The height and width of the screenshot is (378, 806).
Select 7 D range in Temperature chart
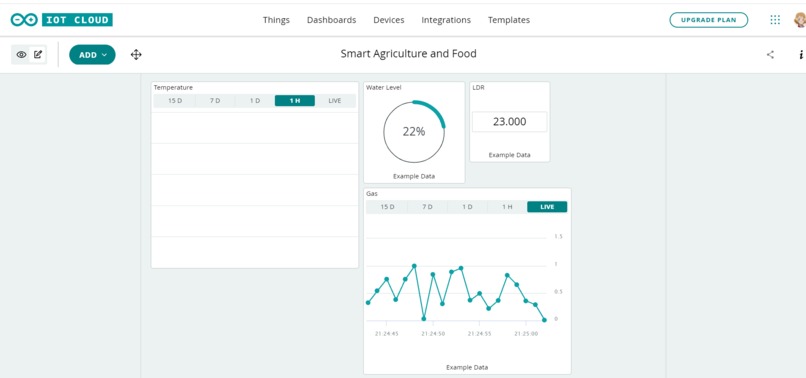point(215,101)
